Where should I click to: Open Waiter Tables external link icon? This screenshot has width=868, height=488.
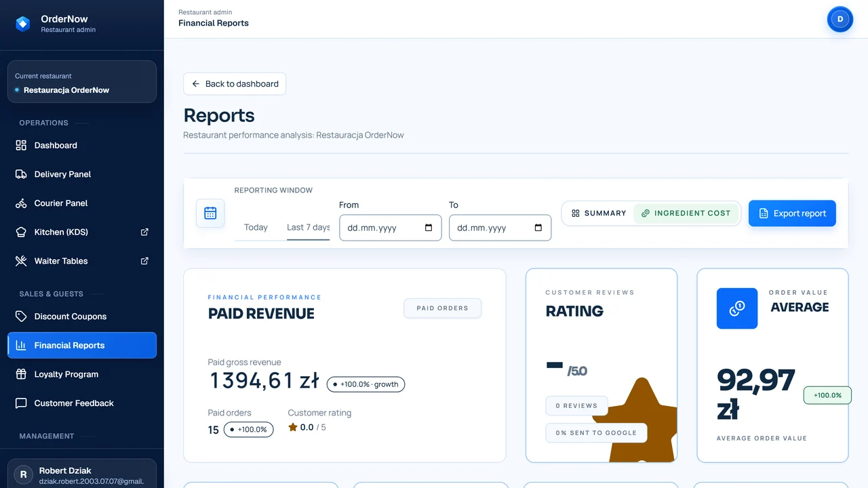pos(144,261)
